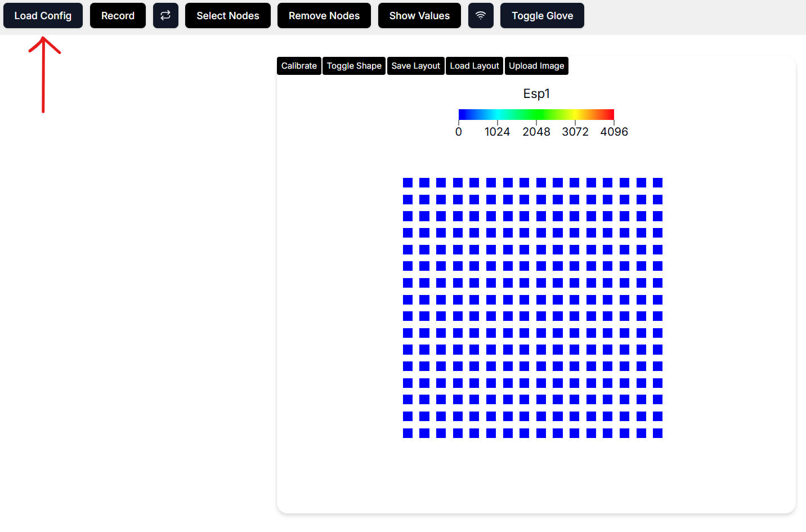Image resolution: width=806 pixels, height=532 pixels.
Task: Click the bottom-right sensor node in the grid
Action: [657, 433]
